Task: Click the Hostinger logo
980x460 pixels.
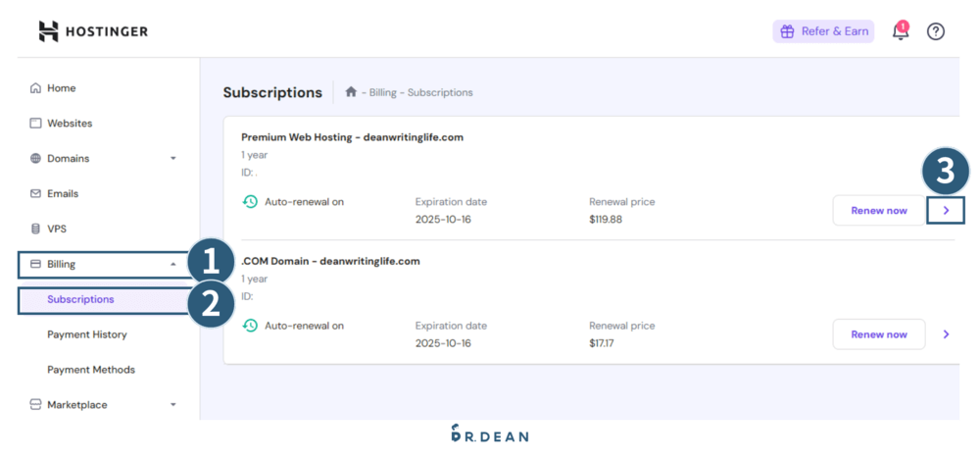Action: pyautogui.click(x=92, y=31)
